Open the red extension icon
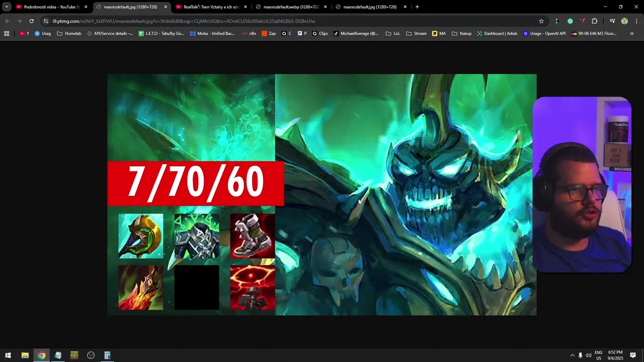Image resolution: width=644 pixels, height=362 pixels. [x=582, y=21]
